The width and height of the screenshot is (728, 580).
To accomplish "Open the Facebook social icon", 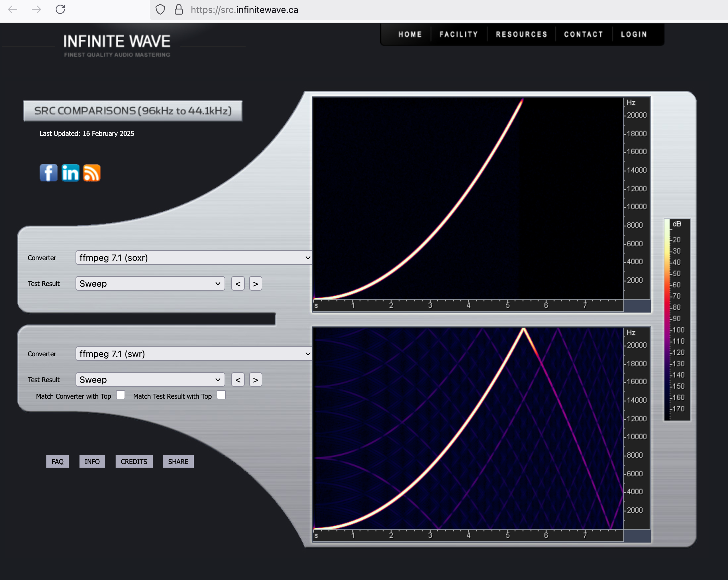I will click(49, 173).
